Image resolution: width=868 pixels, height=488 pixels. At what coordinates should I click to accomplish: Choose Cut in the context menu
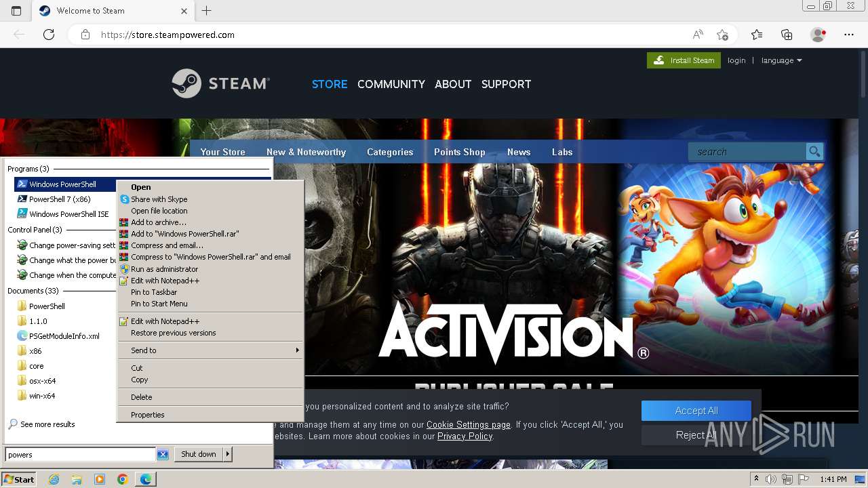210,368
